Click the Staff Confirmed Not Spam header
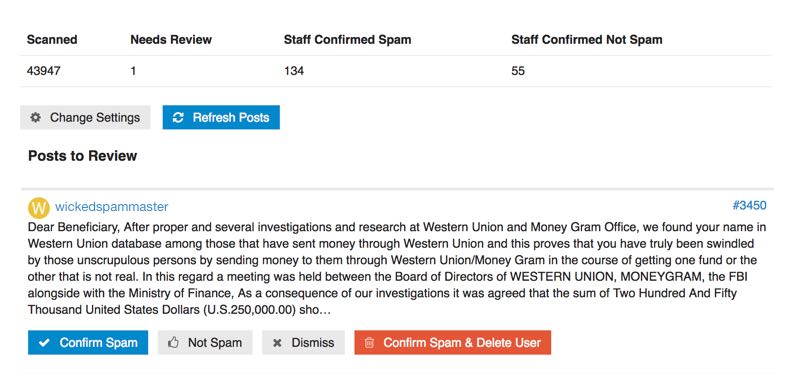 point(587,40)
